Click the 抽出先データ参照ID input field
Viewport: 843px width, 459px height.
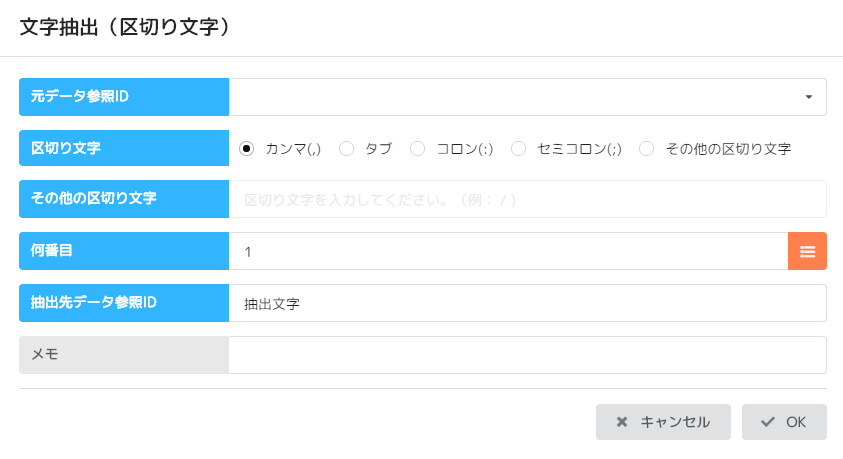coord(527,303)
